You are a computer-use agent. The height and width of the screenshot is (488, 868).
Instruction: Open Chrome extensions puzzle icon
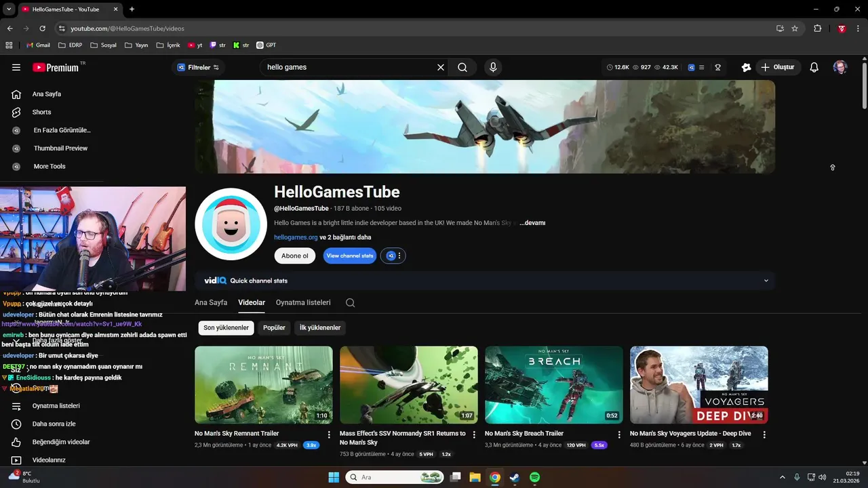click(818, 28)
